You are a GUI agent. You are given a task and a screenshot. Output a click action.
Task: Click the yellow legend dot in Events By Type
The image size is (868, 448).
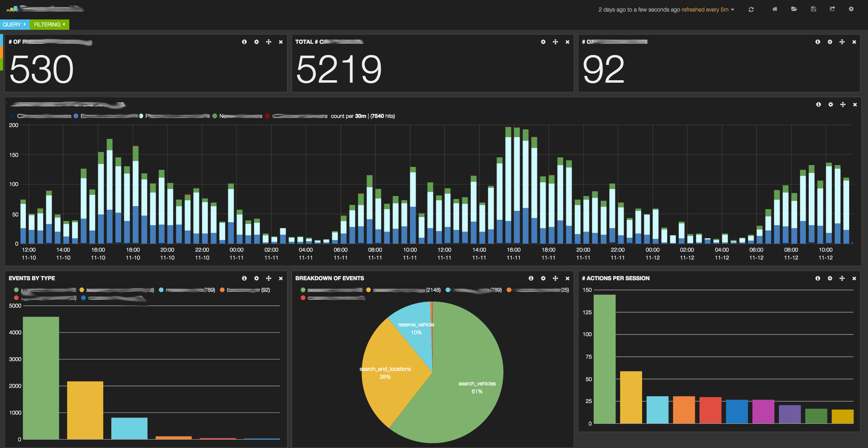(x=82, y=290)
